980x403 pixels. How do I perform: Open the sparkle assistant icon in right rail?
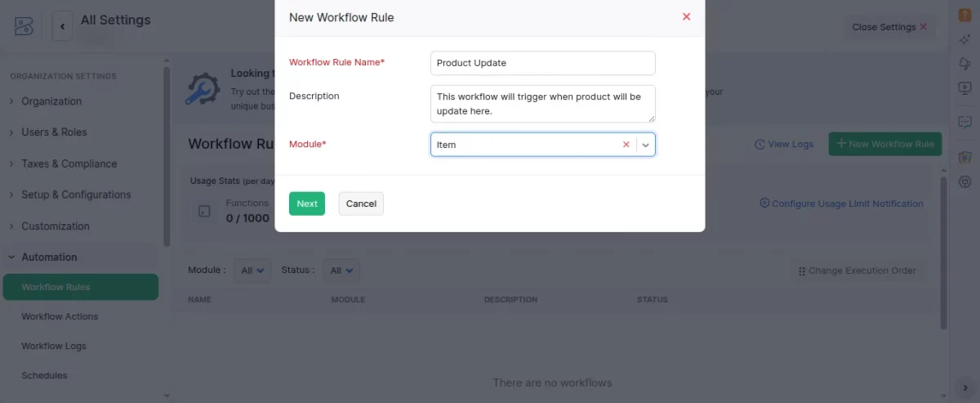click(x=964, y=39)
